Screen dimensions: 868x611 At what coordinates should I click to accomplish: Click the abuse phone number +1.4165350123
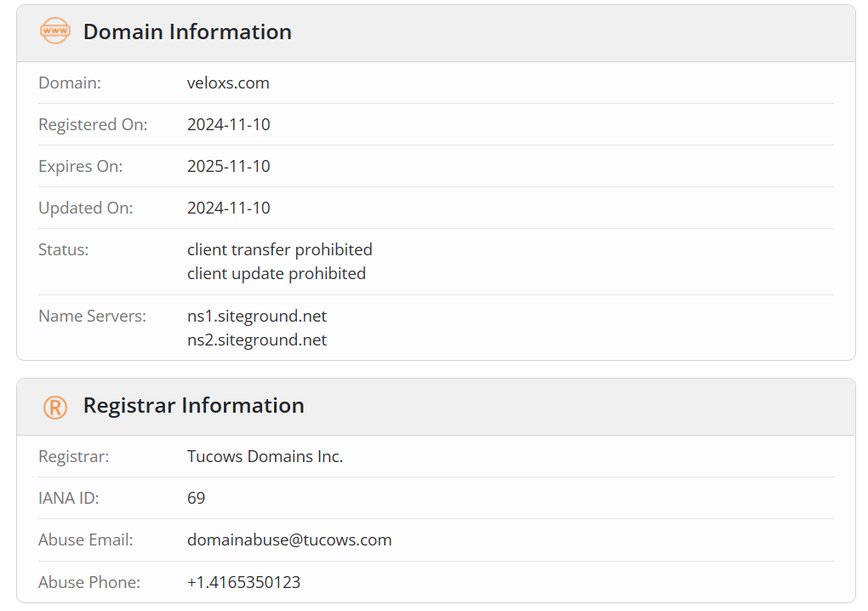coord(243,582)
